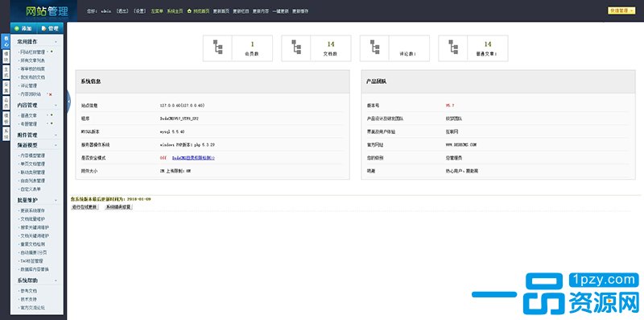Click the red X icon beside 内容回收站
Viewport: 644px width, 320px height.
coord(51,94)
